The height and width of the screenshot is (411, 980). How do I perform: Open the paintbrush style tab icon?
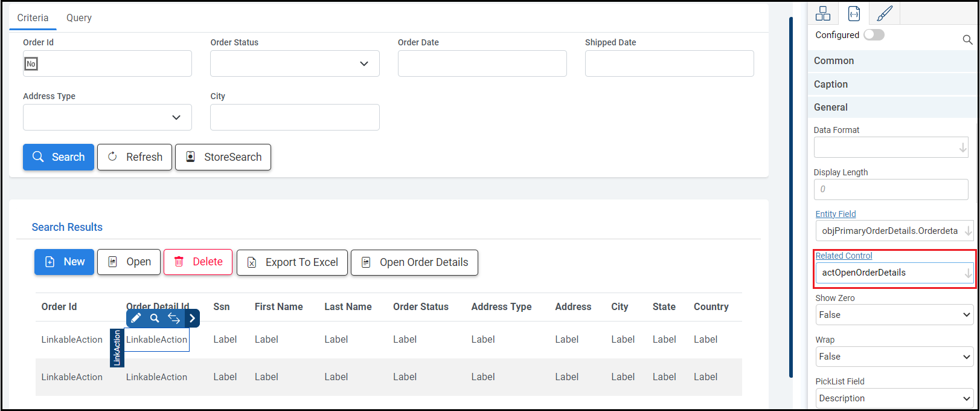(885, 13)
